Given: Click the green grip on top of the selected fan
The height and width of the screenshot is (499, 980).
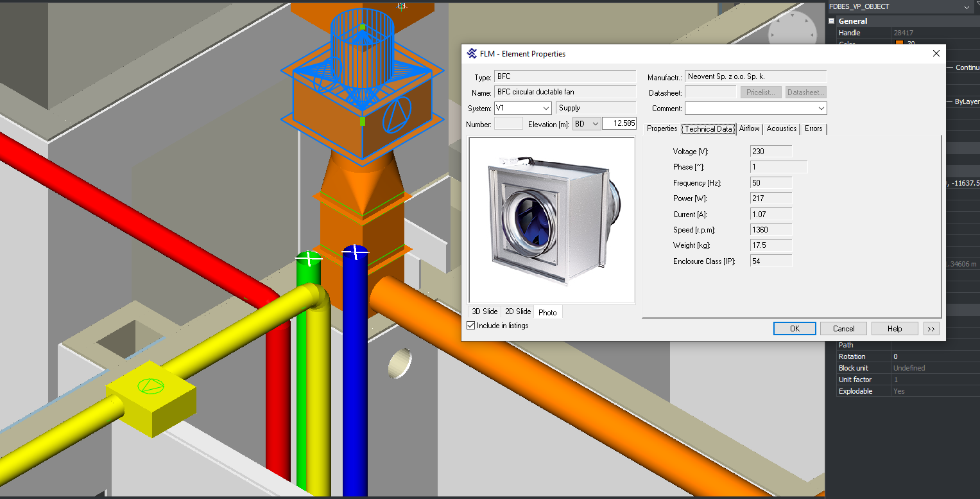Looking at the screenshot, I should tap(362, 27).
